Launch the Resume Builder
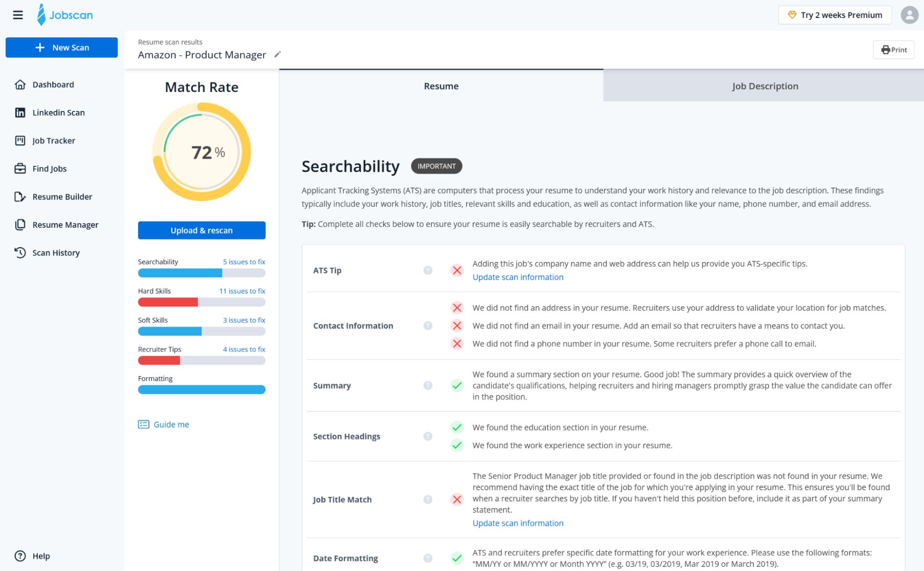 [62, 196]
